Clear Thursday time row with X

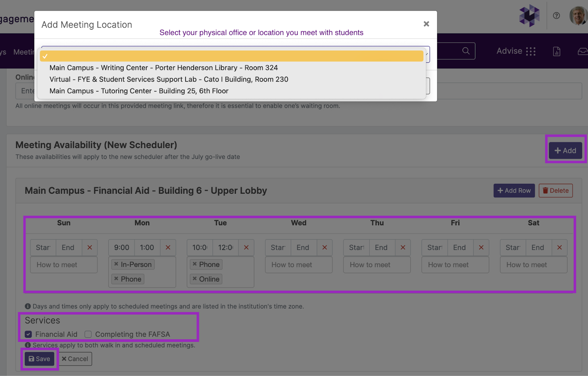pos(403,247)
